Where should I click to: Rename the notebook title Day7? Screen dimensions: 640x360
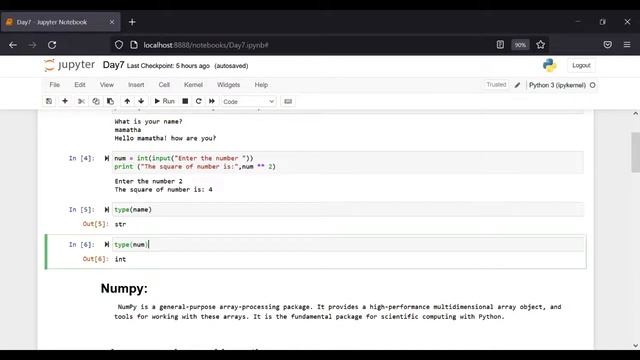tap(113, 65)
